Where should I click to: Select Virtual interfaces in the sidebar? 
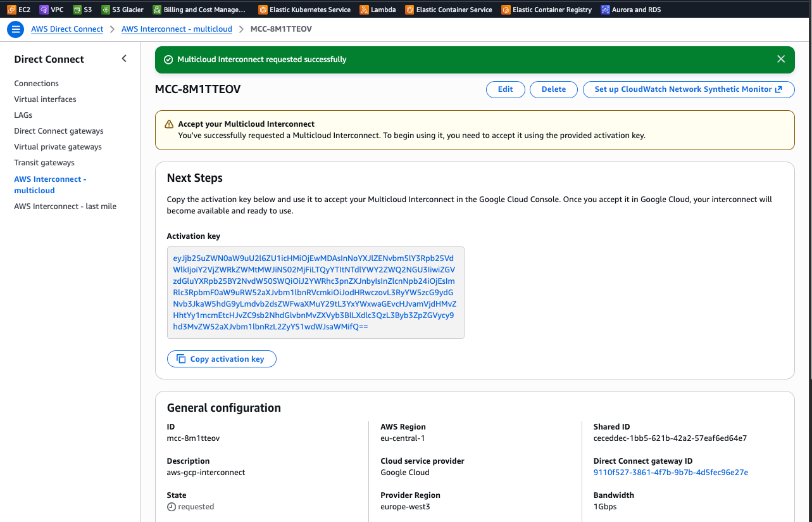pyautogui.click(x=45, y=99)
